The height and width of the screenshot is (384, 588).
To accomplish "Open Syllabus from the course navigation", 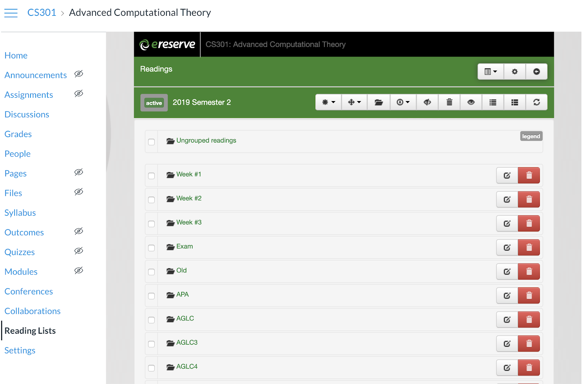I will pyautogui.click(x=20, y=213).
